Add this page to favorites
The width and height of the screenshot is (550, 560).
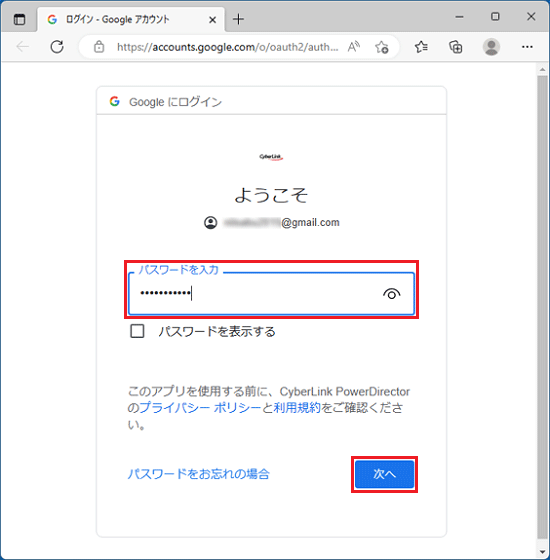click(x=382, y=47)
